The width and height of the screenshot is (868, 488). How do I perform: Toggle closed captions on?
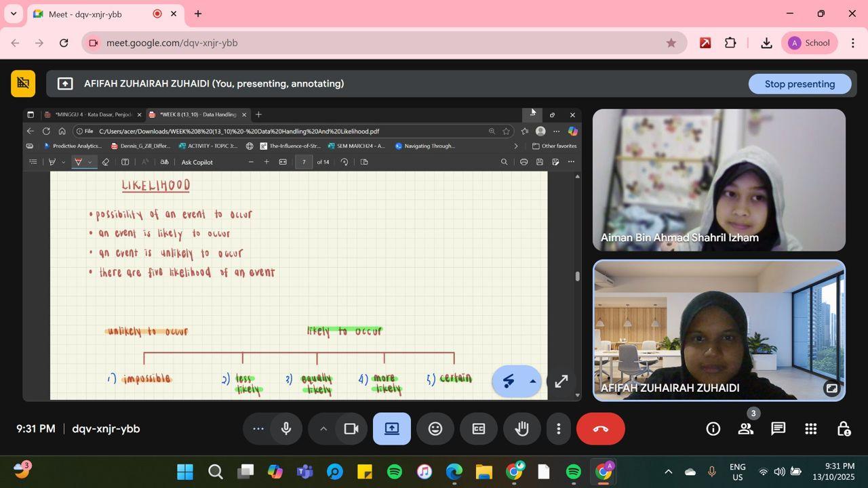tap(479, 429)
